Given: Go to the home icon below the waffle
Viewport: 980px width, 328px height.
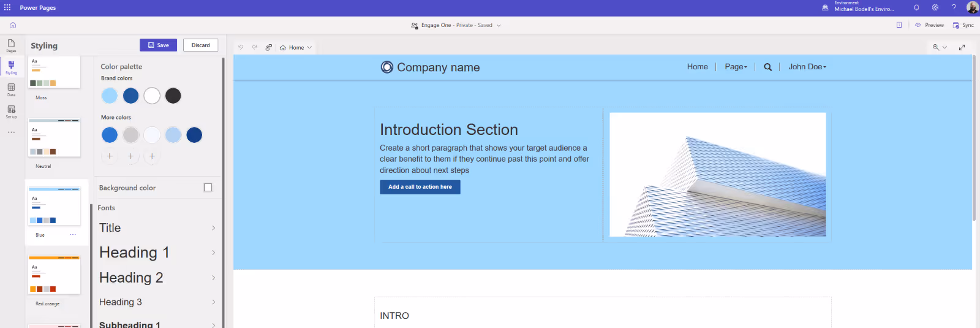Looking at the screenshot, I should [x=13, y=25].
